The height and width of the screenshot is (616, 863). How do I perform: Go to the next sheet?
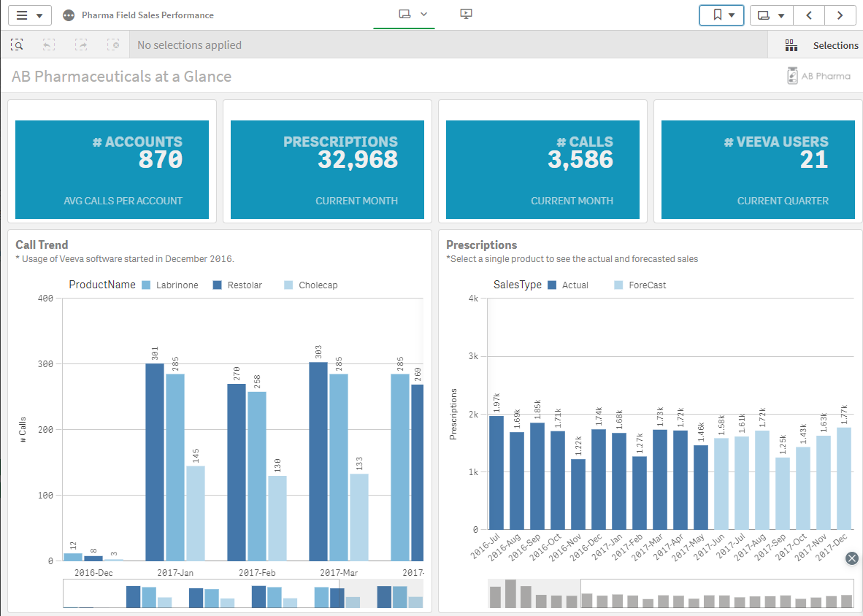coord(840,15)
